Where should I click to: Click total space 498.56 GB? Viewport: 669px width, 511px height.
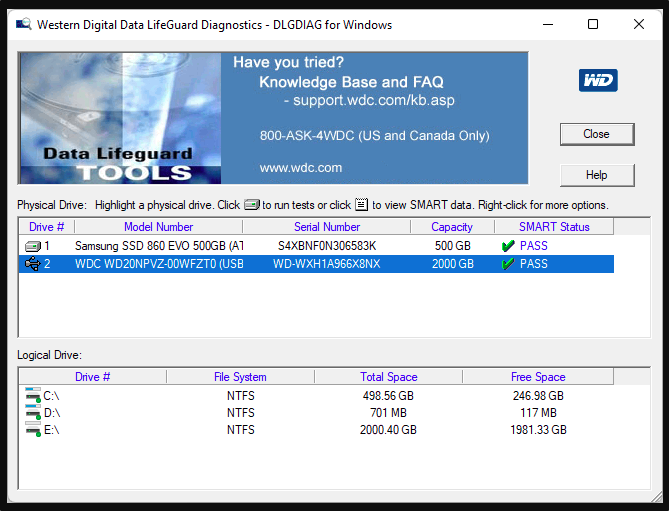[x=388, y=396]
